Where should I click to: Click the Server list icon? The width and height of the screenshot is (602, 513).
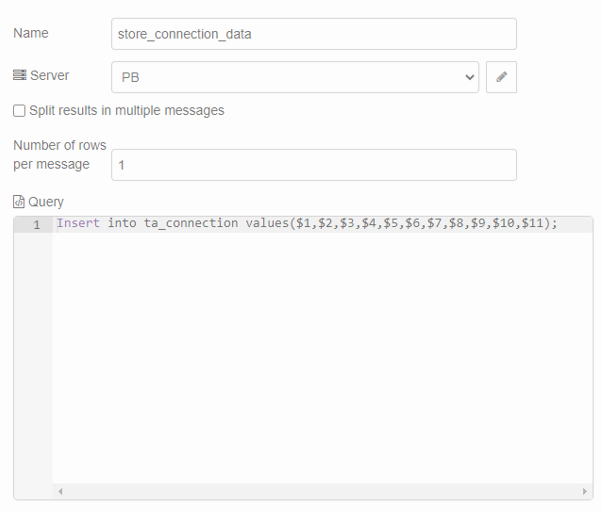[19, 76]
